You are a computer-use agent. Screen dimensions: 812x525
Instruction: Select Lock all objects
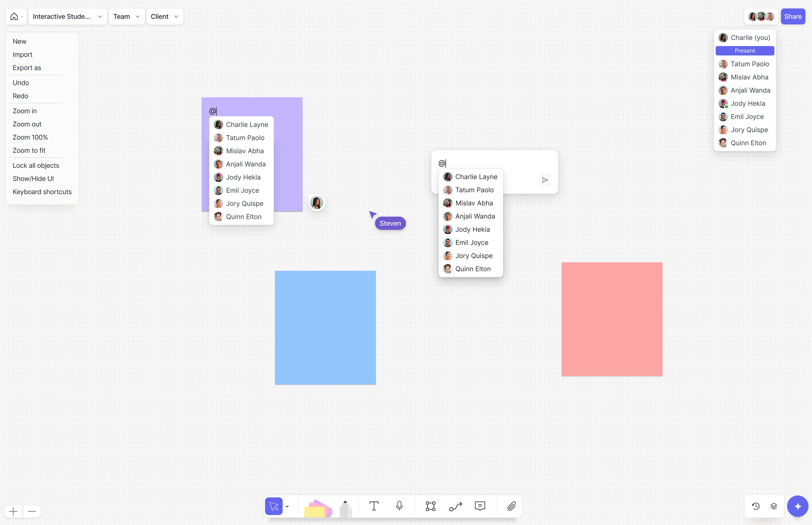click(x=36, y=165)
